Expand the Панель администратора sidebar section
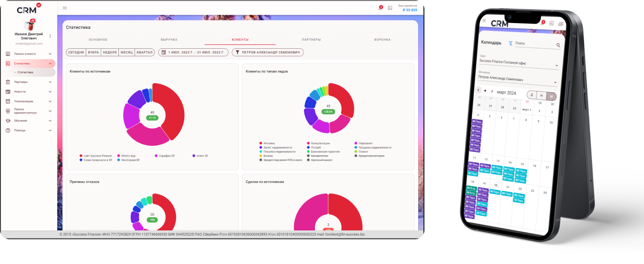 (x=50, y=111)
